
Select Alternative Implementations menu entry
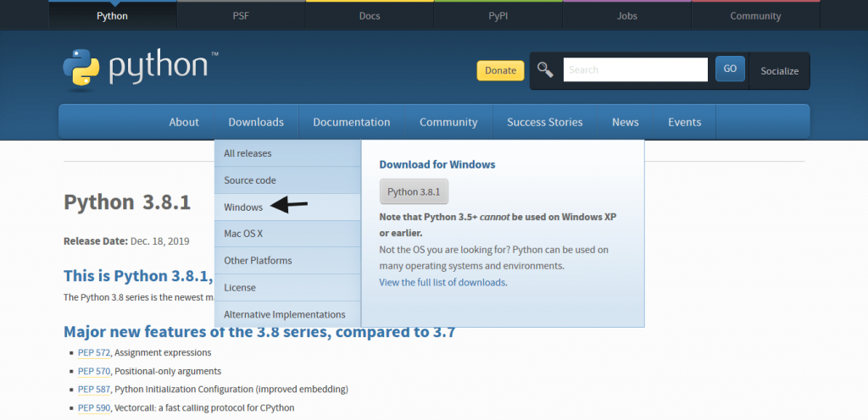pyautogui.click(x=288, y=314)
